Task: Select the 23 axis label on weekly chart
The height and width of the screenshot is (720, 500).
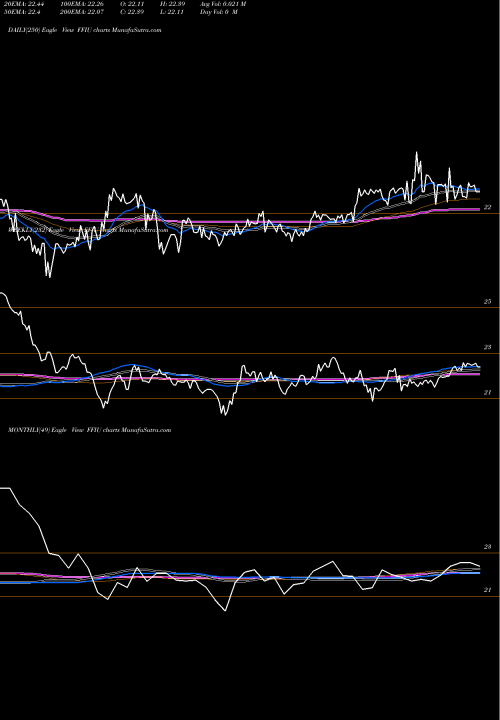Action: coord(488,347)
